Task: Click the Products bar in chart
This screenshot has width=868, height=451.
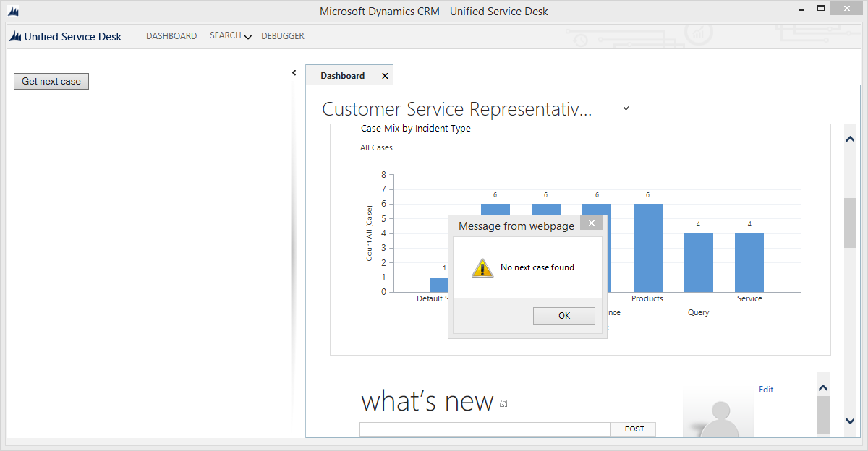Action: 647,248
